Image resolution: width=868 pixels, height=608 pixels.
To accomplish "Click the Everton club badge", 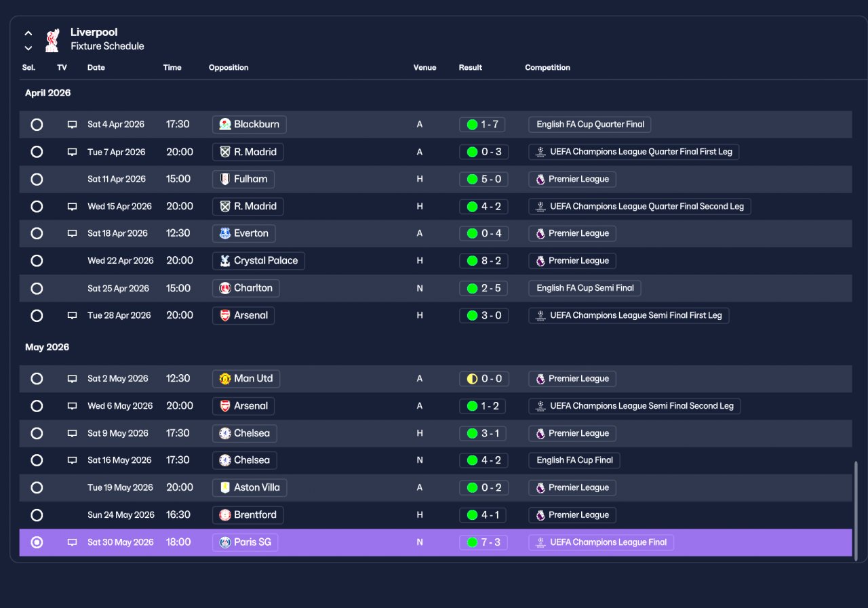I will pos(225,233).
